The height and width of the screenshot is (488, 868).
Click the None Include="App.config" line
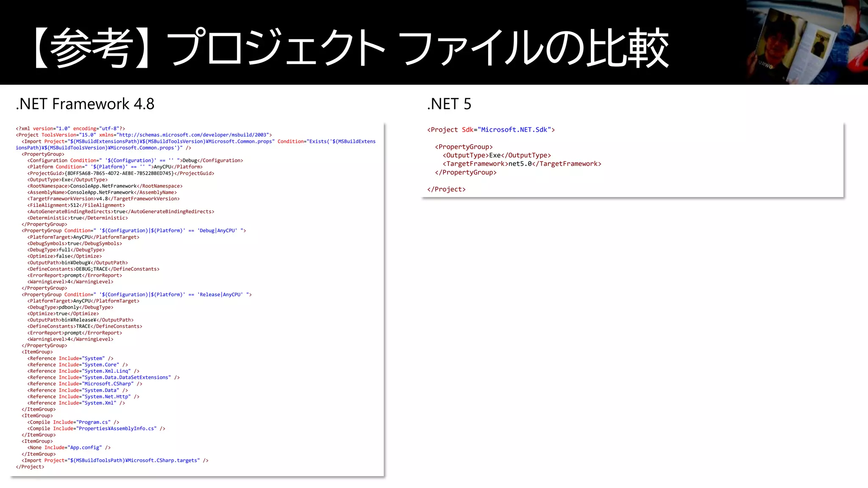pos(69,447)
